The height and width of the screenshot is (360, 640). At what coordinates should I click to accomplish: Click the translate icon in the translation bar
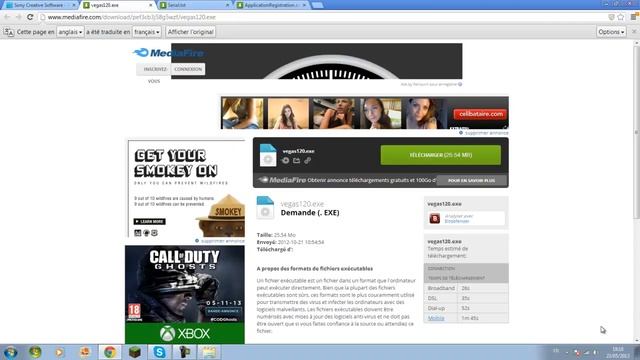(9, 32)
